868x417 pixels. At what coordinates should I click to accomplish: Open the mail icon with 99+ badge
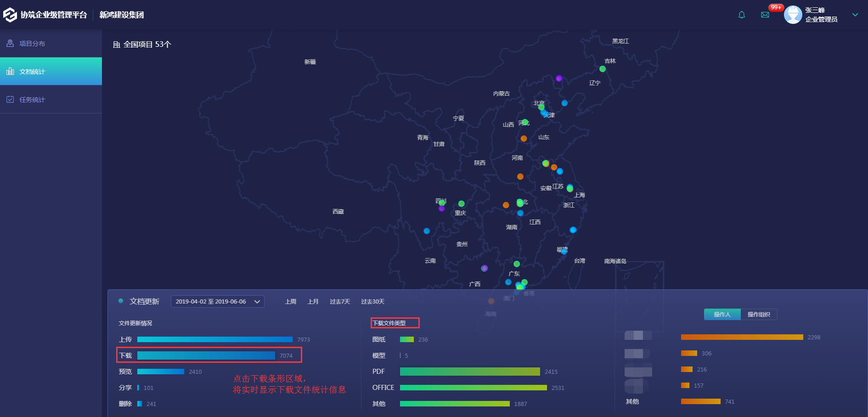coord(765,15)
